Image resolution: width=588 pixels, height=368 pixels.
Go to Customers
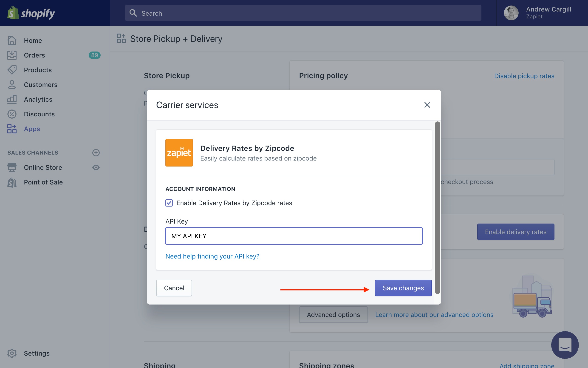pyautogui.click(x=41, y=85)
